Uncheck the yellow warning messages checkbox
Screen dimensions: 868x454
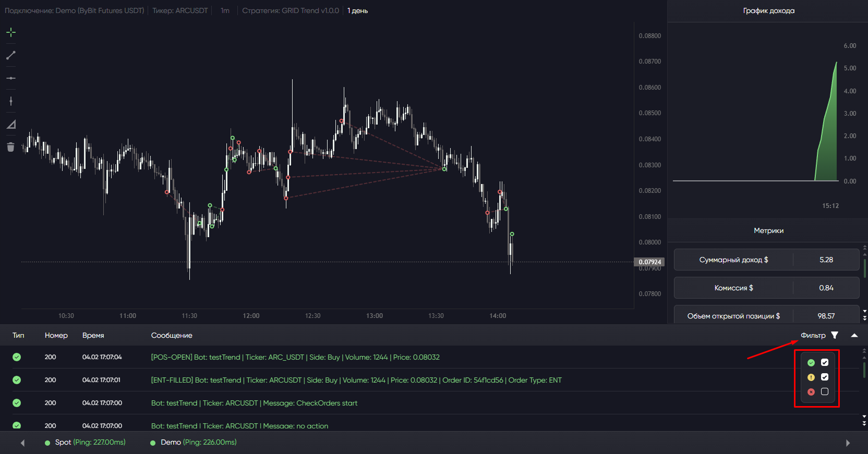(x=825, y=377)
